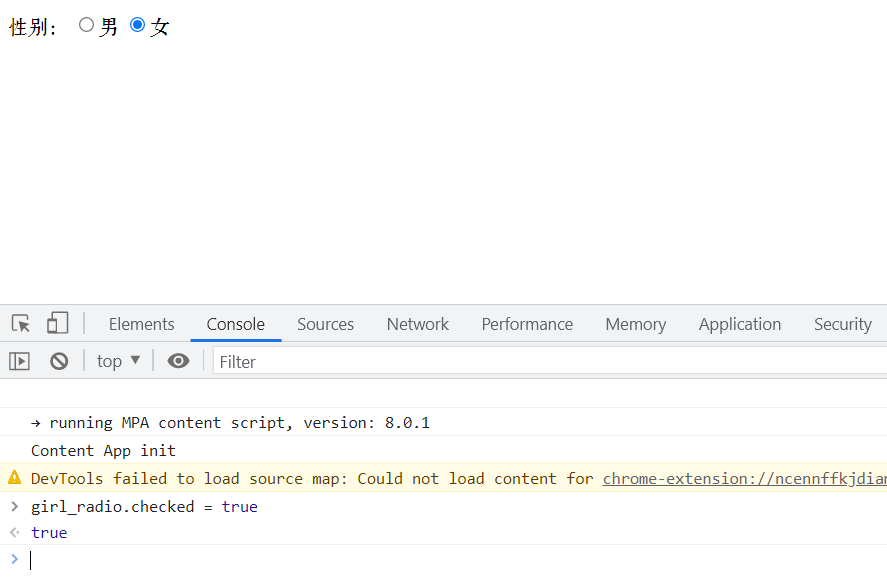Open the Security tab

[842, 324]
